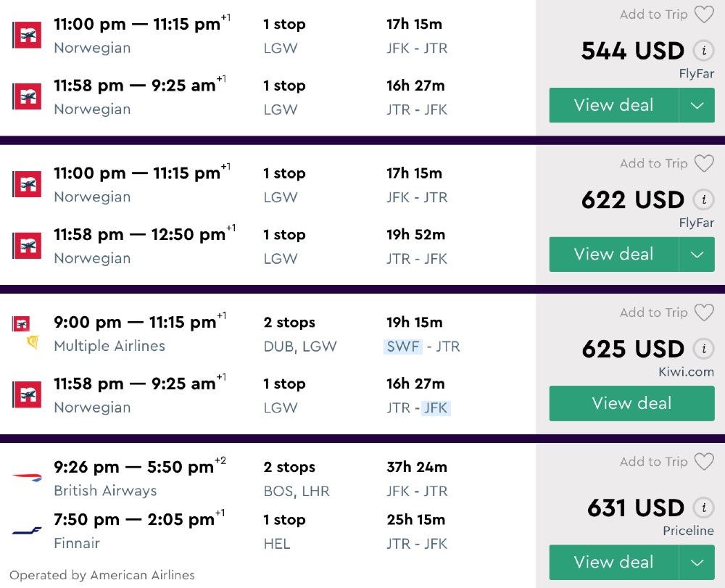Toggle heart to save the 631 USD trip
725x588 pixels.
point(704,462)
